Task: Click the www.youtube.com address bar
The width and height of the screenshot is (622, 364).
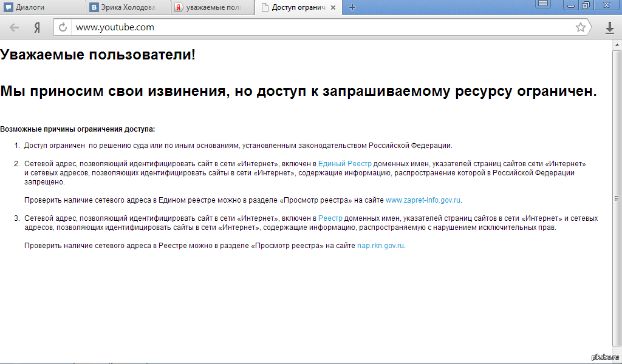Action: click(x=322, y=27)
